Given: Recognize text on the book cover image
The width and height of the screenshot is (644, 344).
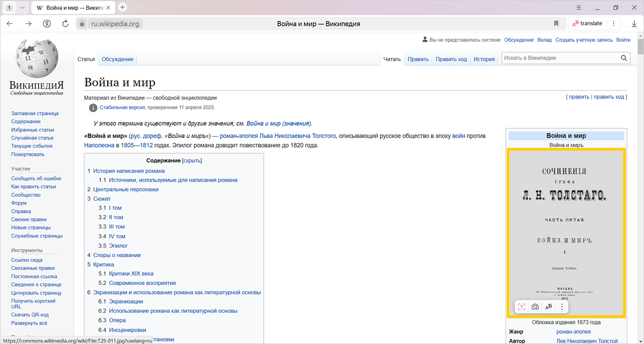Looking at the screenshot, I should pos(521,307).
